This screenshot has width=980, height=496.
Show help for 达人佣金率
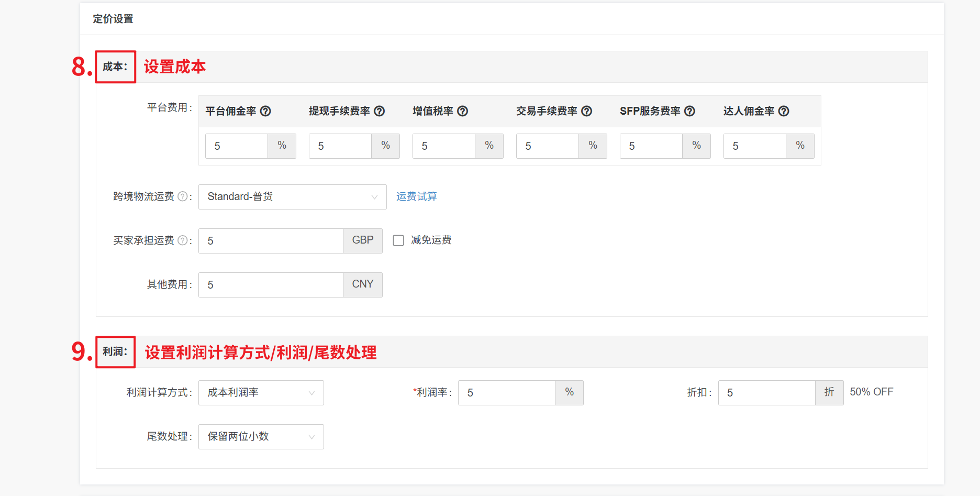coord(784,111)
